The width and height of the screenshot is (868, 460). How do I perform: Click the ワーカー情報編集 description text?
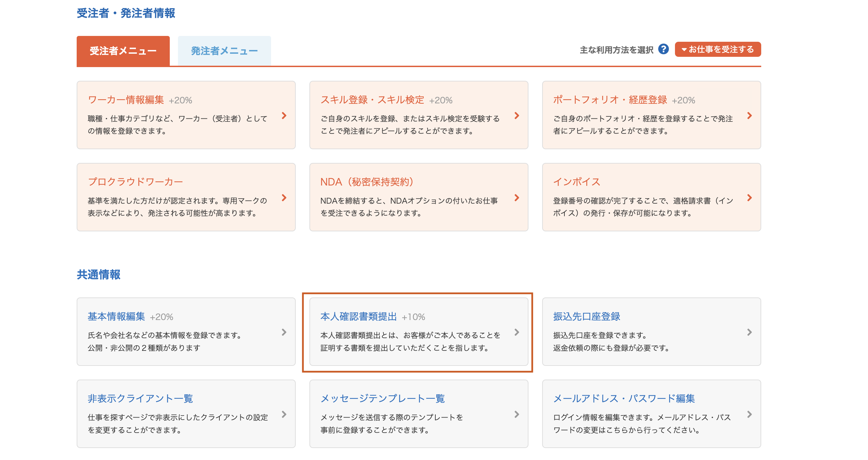pos(178,125)
